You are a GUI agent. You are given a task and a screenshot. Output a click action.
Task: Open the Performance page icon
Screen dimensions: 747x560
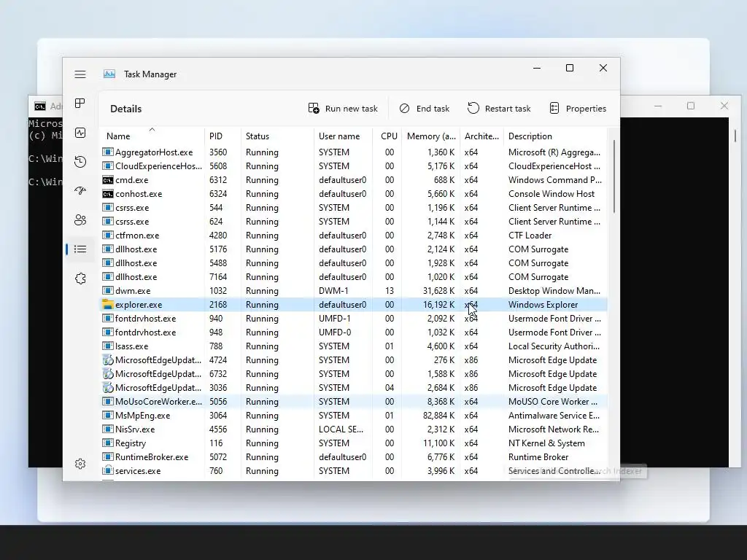click(80, 133)
